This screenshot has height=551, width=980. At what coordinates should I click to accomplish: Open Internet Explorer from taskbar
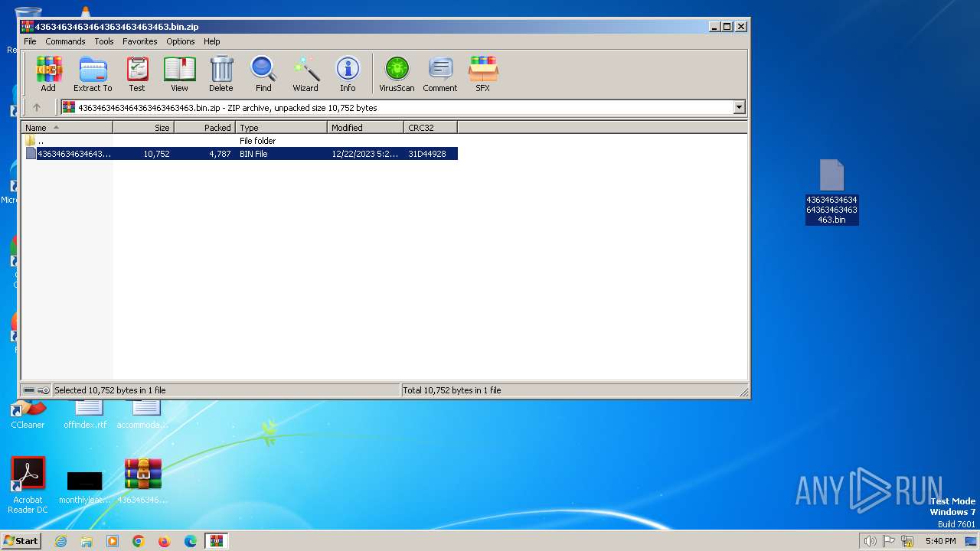tap(61, 541)
